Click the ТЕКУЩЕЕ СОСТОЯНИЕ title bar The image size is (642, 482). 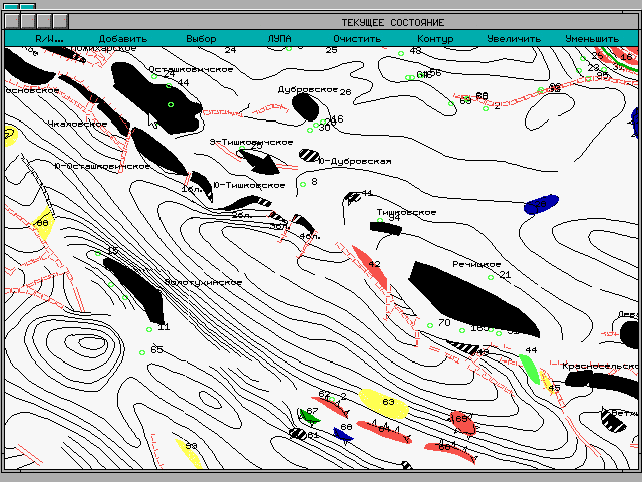coord(392,22)
